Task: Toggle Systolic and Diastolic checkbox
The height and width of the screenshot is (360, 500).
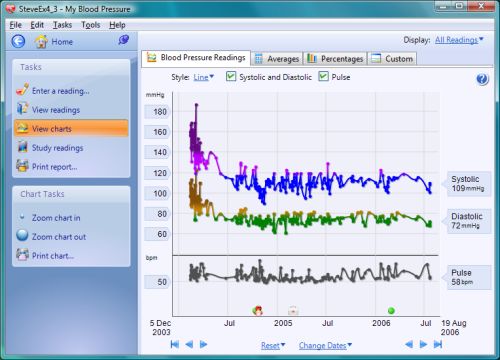Action: click(231, 76)
